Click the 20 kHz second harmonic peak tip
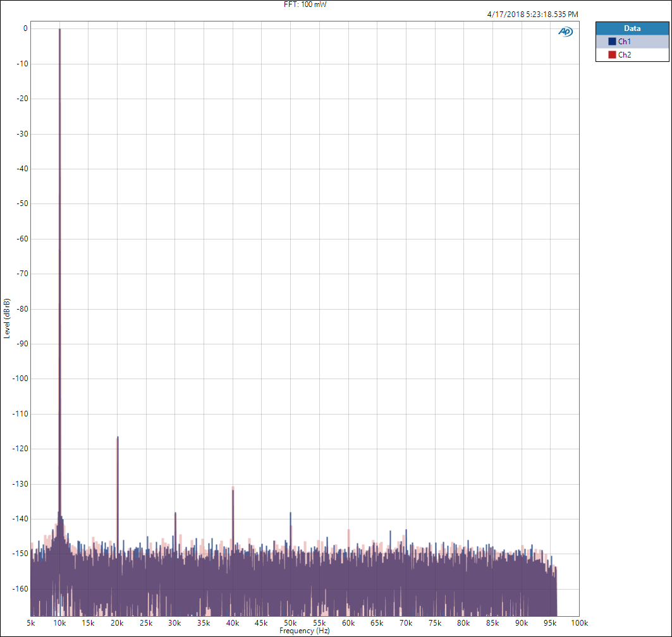672x637 pixels. (118, 437)
